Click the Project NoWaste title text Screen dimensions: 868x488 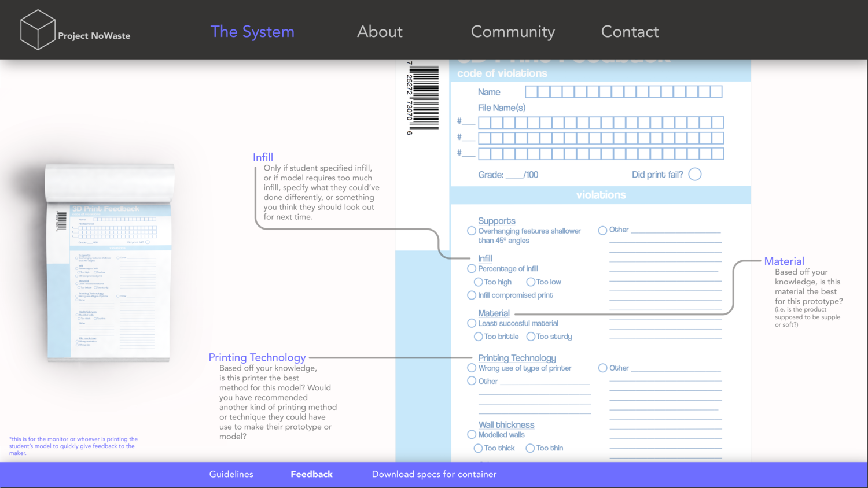(x=94, y=36)
